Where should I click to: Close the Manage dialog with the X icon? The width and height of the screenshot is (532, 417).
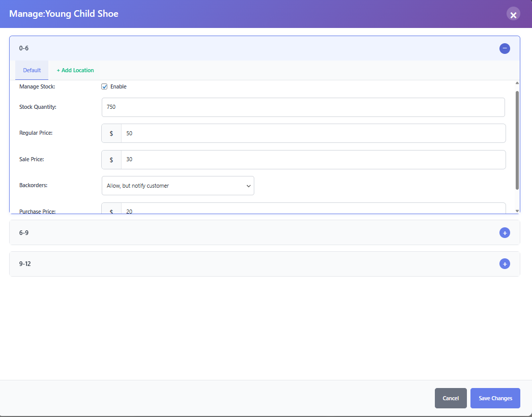(x=513, y=15)
